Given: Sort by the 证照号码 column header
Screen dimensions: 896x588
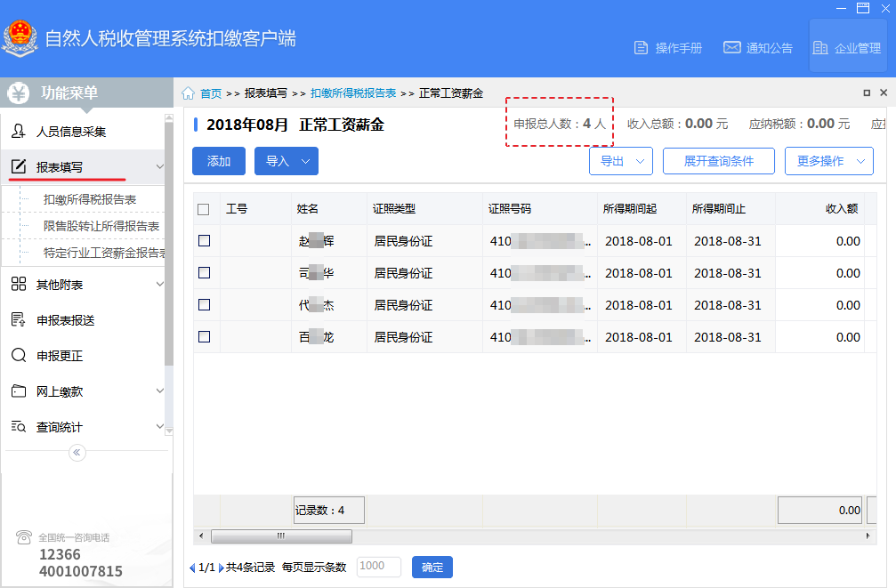Looking at the screenshot, I should pos(540,209).
